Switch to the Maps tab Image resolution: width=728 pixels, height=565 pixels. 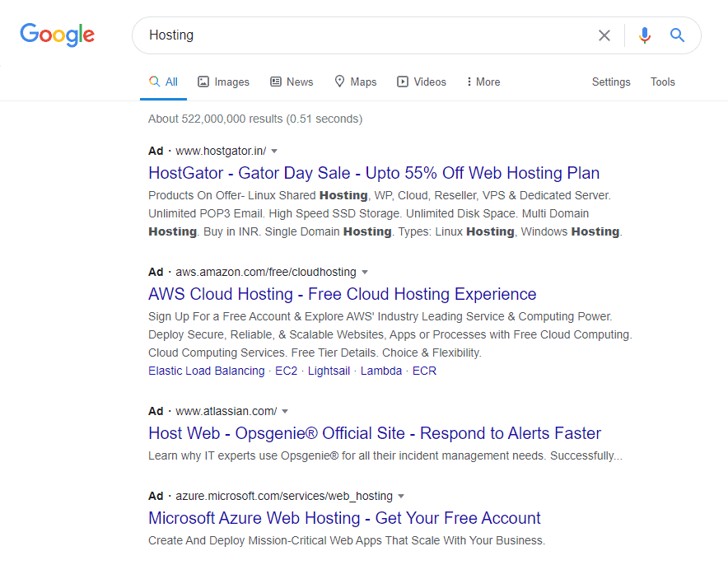coord(355,82)
